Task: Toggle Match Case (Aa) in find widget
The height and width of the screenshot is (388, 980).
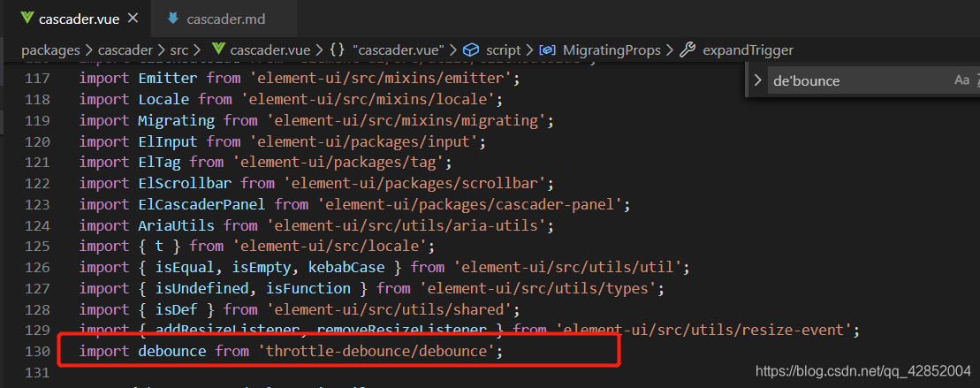Action: click(x=961, y=80)
